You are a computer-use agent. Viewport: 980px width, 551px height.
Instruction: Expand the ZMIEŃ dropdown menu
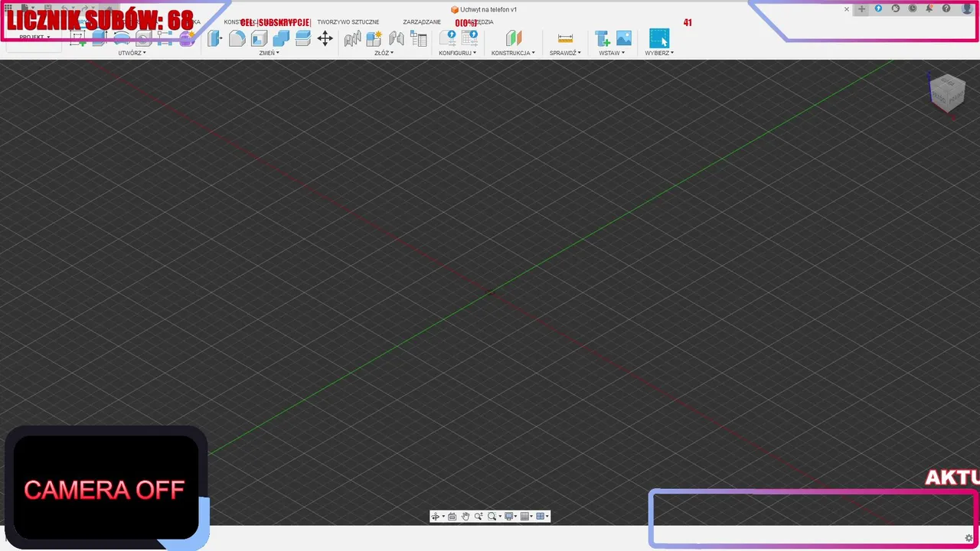point(269,53)
